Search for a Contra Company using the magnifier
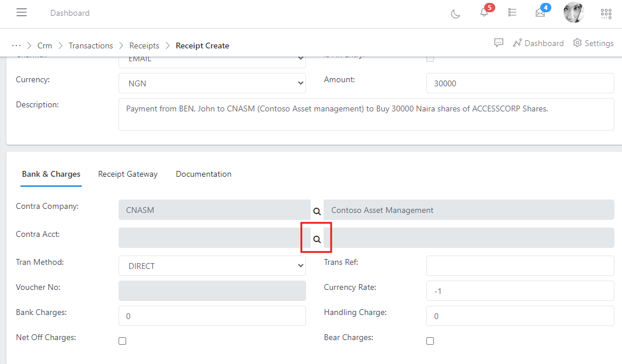 [x=317, y=211]
